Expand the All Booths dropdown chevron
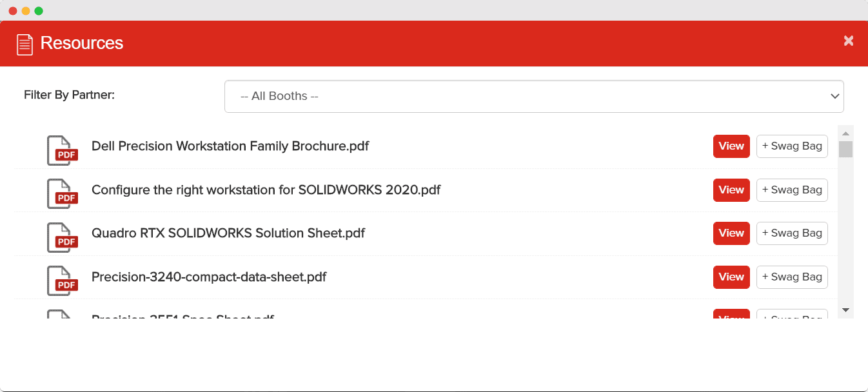This screenshot has height=392, width=868. coord(835,95)
